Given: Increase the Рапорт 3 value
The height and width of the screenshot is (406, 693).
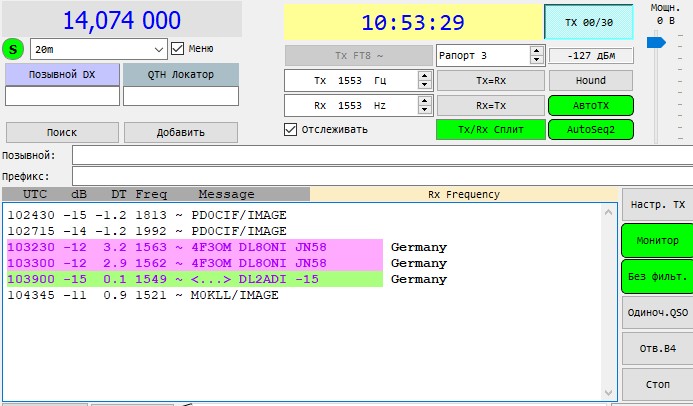Looking at the screenshot, I should [x=535, y=50].
